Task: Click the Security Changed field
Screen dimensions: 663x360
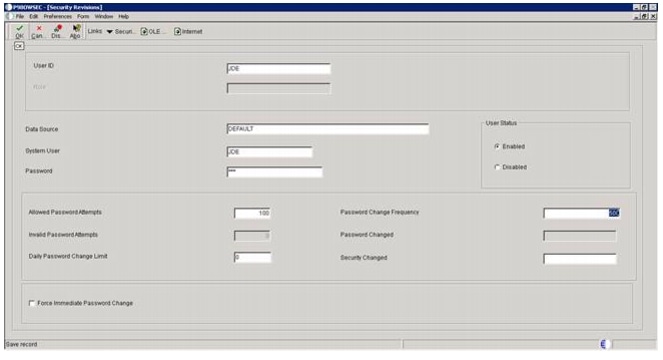Action: point(580,258)
